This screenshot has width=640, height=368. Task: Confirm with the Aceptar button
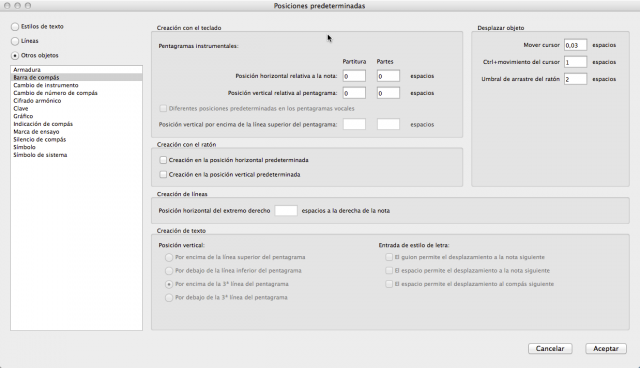pyautogui.click(x=606, y=348)
